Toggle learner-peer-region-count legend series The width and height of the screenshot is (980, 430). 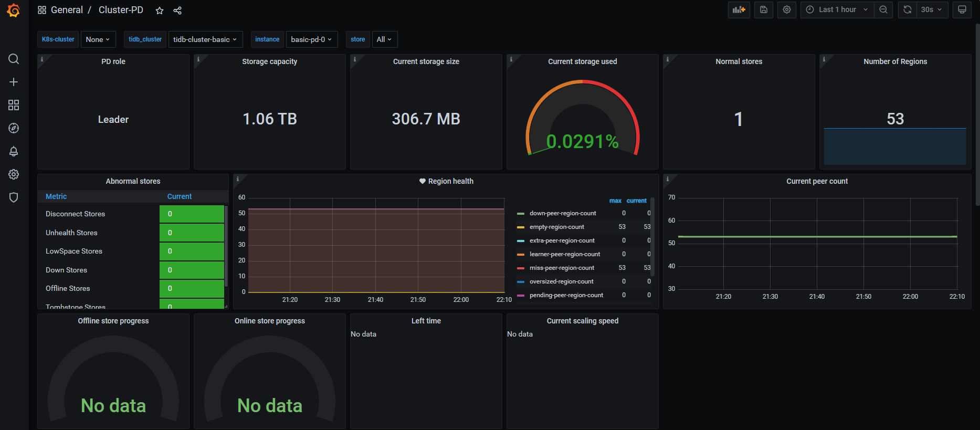point(565,254)
